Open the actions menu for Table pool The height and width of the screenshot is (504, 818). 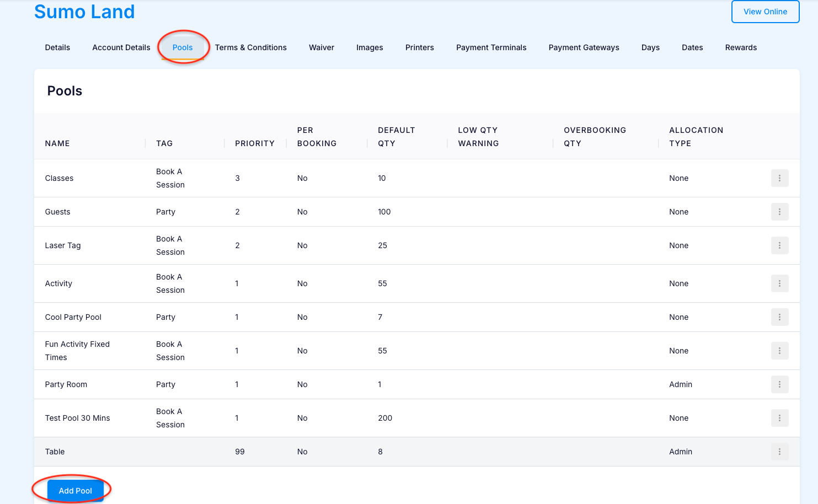coord(779,452)
